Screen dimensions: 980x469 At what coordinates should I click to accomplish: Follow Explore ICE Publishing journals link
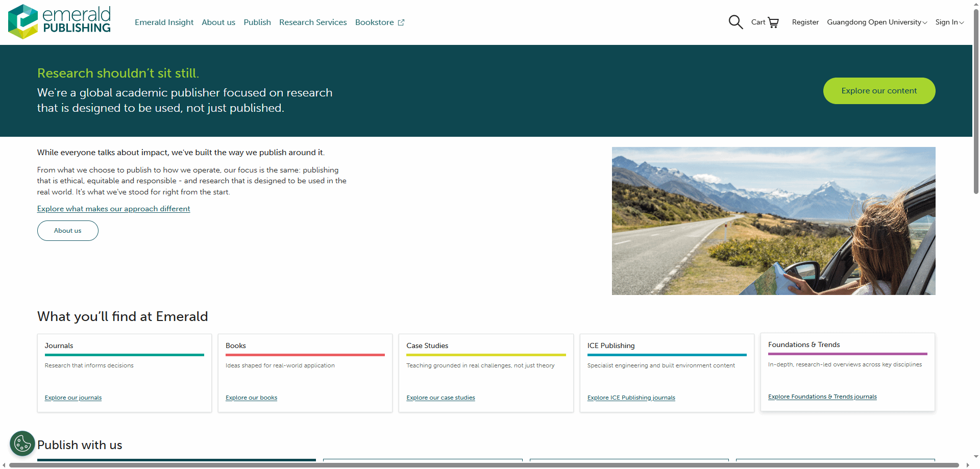(x=631, y=398)
